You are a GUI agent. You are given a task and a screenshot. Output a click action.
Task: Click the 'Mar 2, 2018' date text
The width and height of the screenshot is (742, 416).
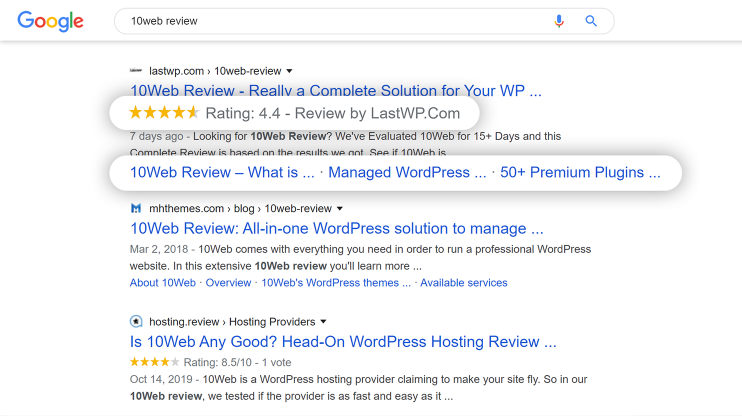point(159,249)
